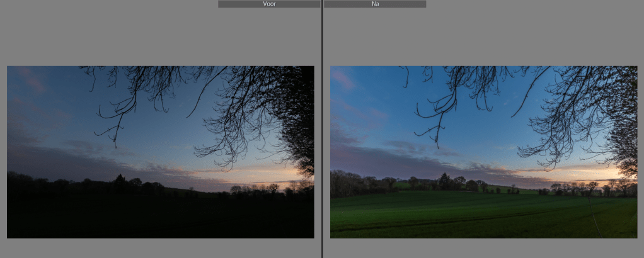
Task: Click the "Na" header label
Action: pos(375,4)
